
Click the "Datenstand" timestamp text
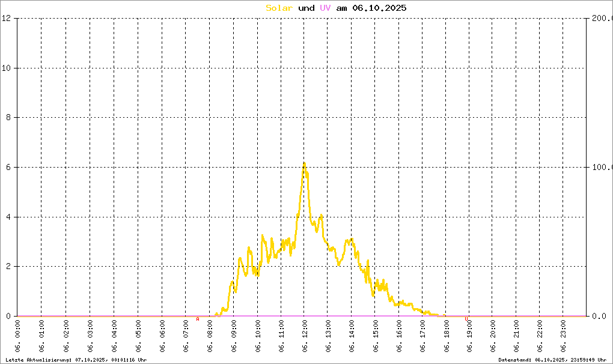click(x=552, y=360)
